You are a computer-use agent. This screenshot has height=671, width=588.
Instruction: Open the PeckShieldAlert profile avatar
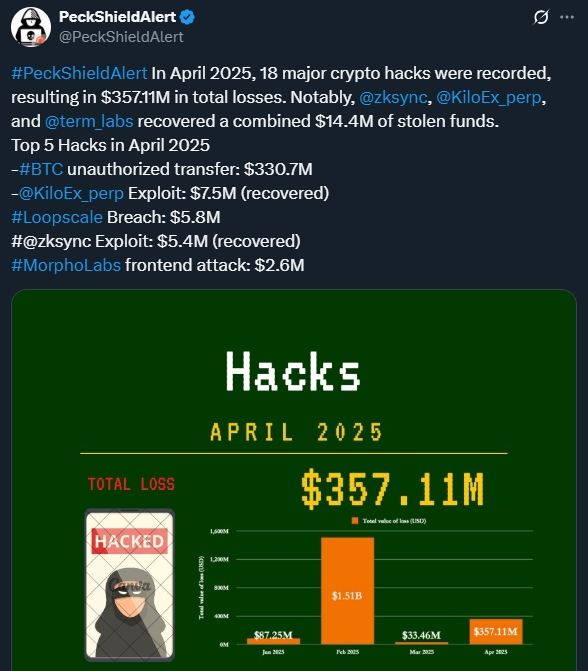click(x=31, y=27)
